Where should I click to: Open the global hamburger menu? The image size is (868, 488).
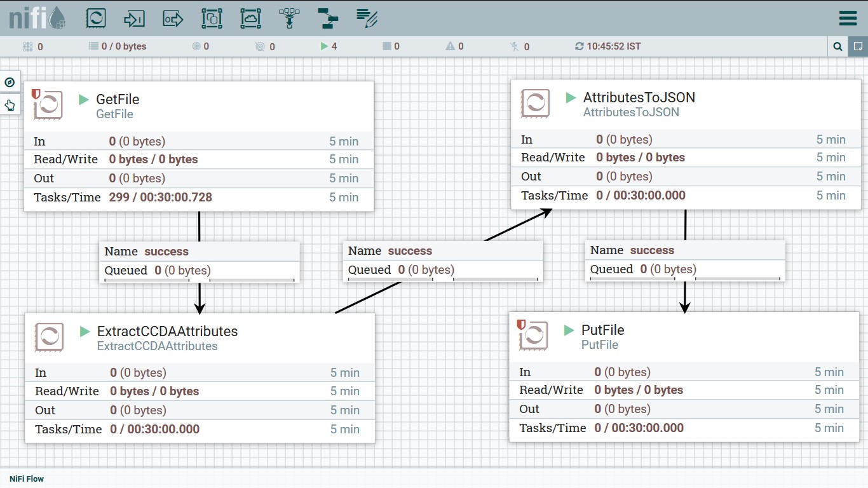848,18
